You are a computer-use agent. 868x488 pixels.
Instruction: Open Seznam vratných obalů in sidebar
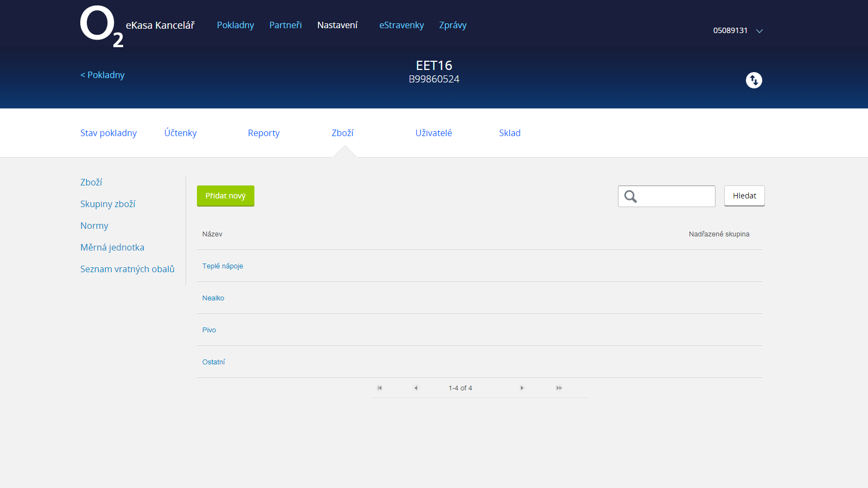click(x=127, y=269)
